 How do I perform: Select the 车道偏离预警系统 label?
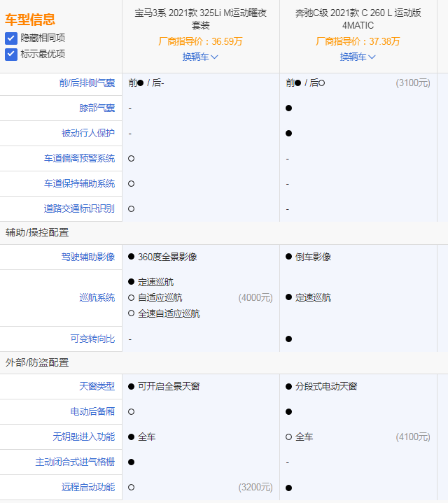79,158
